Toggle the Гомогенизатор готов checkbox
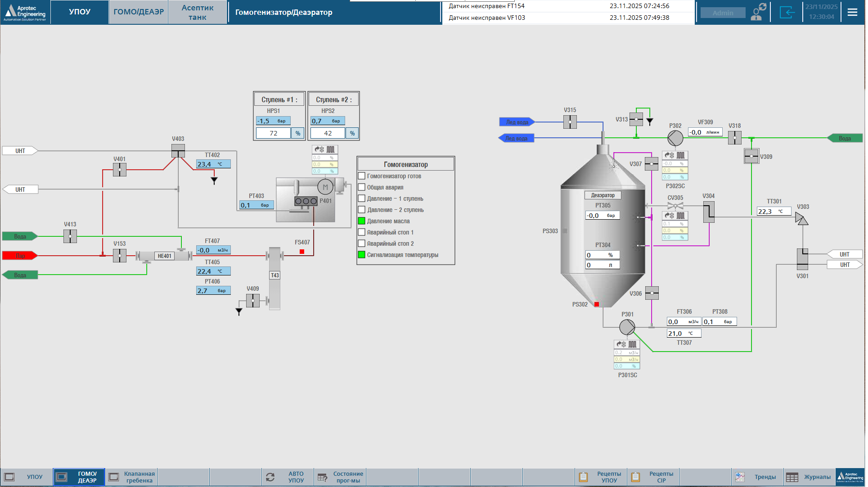The width and height of the screenshot is (868, 487). pyautogui.click(x=361, y=176)
